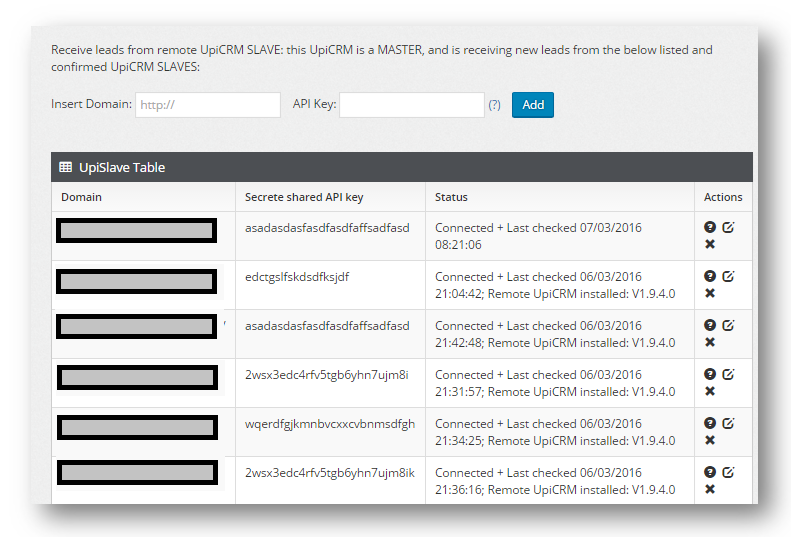Click the Actions column header

click(x=723, y=197)
